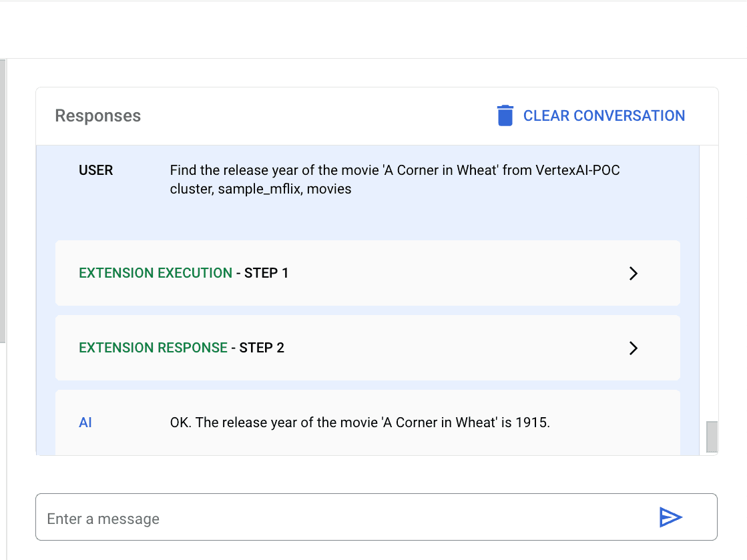The width and height of the screenshot is (747, 560).
Task: Click the AI answer mentioning 1915
Action: click(x=360, y=423)
